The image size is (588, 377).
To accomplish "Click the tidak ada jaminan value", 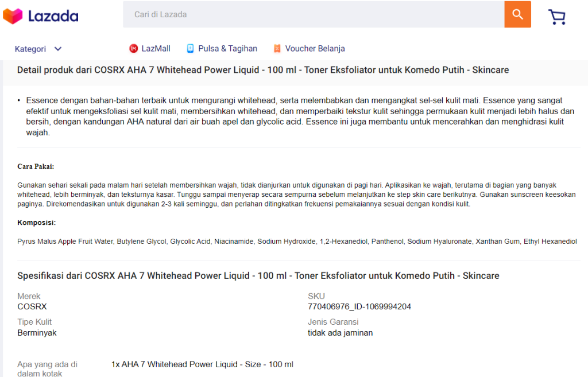I will click(x=340, y=333).
